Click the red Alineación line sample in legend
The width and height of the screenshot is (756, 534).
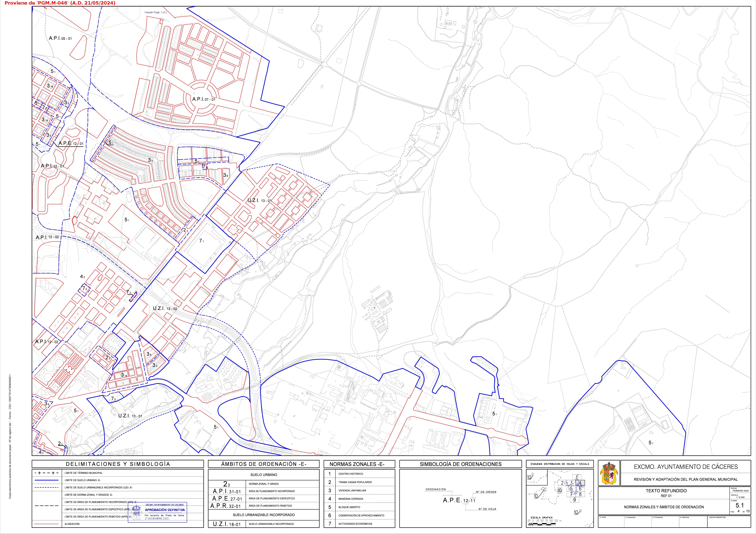[x=46, y=524]
